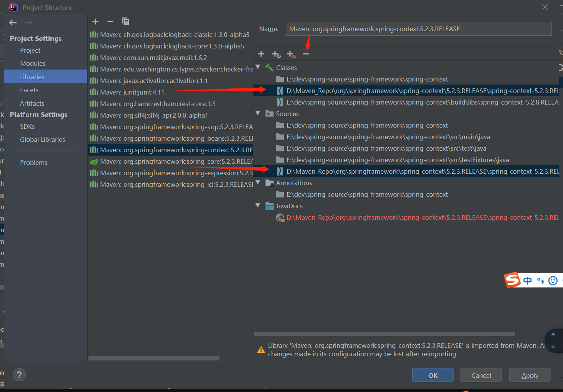Add a new project library
The height and width of the screenshot is (392, 563).
click(x=95, y=22)
